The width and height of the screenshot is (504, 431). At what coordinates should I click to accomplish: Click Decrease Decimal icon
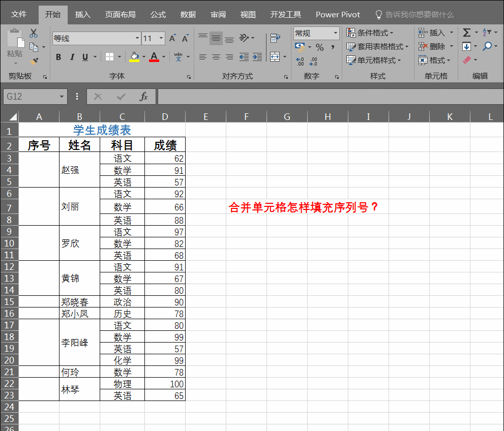click(313, 61)
